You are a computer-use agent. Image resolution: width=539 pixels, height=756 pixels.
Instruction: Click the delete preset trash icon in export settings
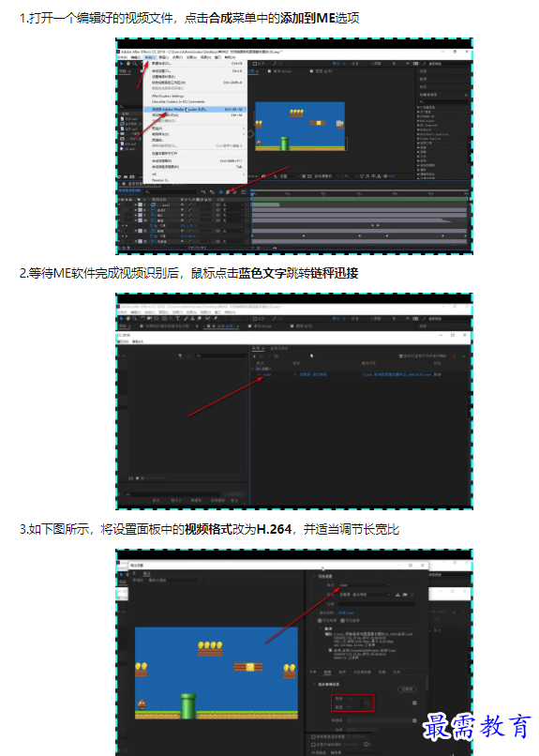[412, 595]
